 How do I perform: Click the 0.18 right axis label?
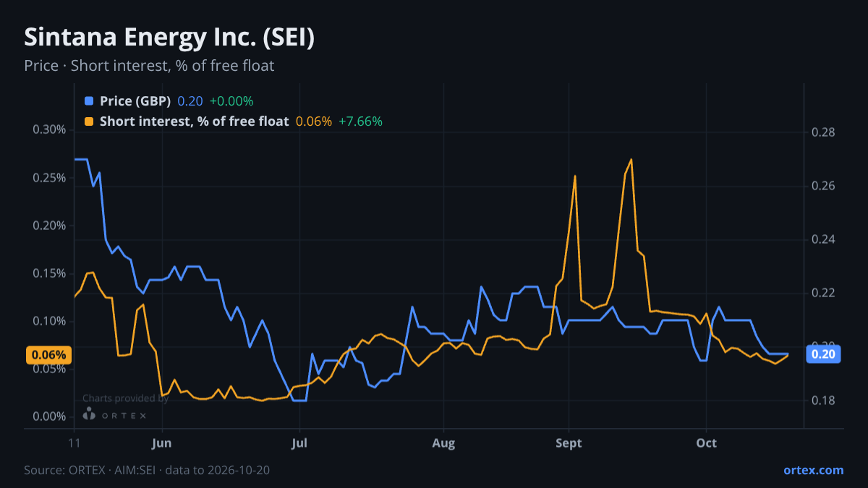point(824,400)
